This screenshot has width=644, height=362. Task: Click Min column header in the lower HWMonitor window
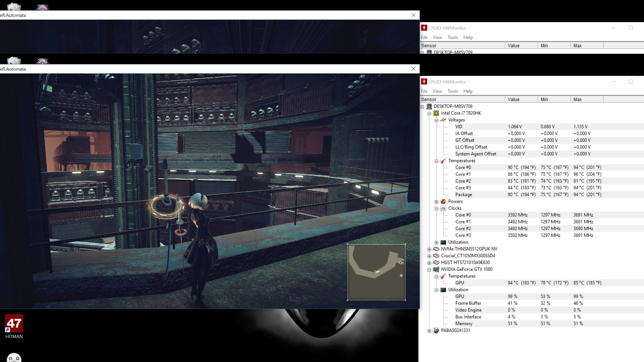point(554,99)
